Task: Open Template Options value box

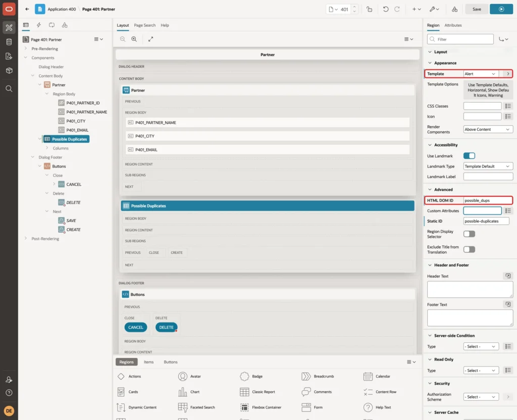Action: 488,90
